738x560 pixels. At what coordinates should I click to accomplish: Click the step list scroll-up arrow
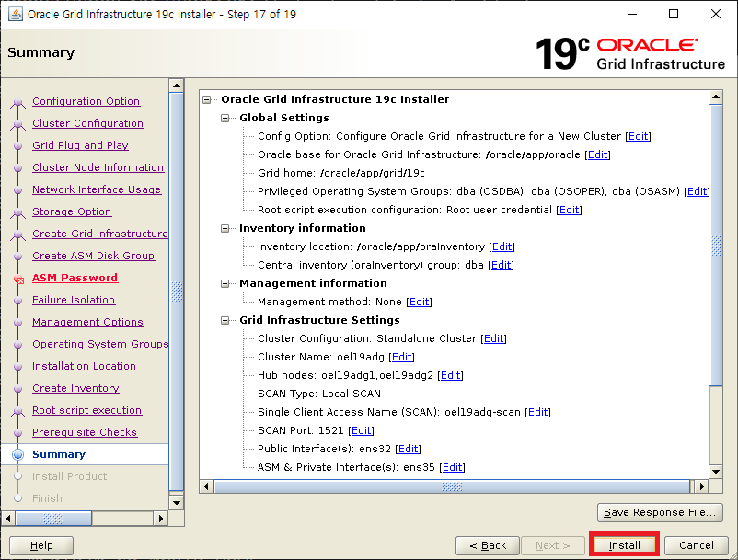[x=177, y=86]
